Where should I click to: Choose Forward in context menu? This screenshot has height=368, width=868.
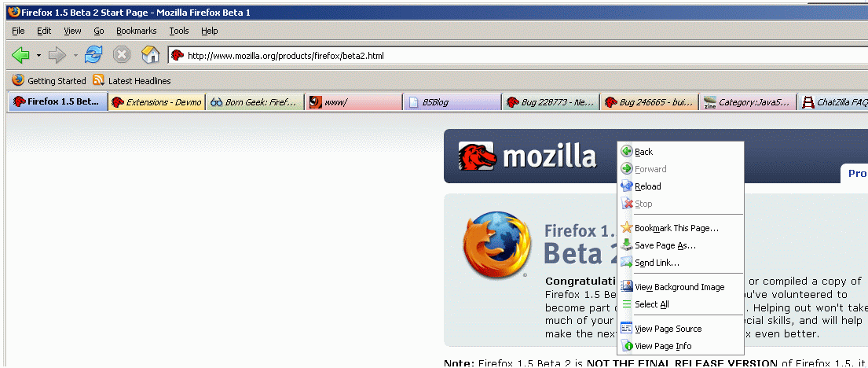[680, 169]
